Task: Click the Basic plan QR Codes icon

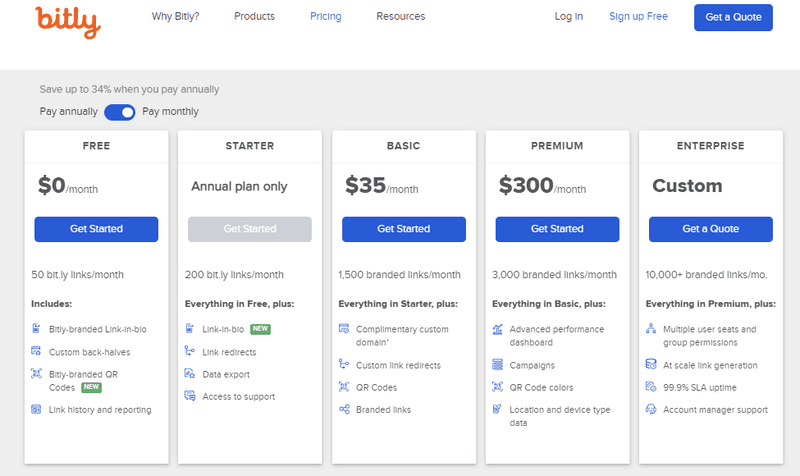Action: [x=344, y=387]
